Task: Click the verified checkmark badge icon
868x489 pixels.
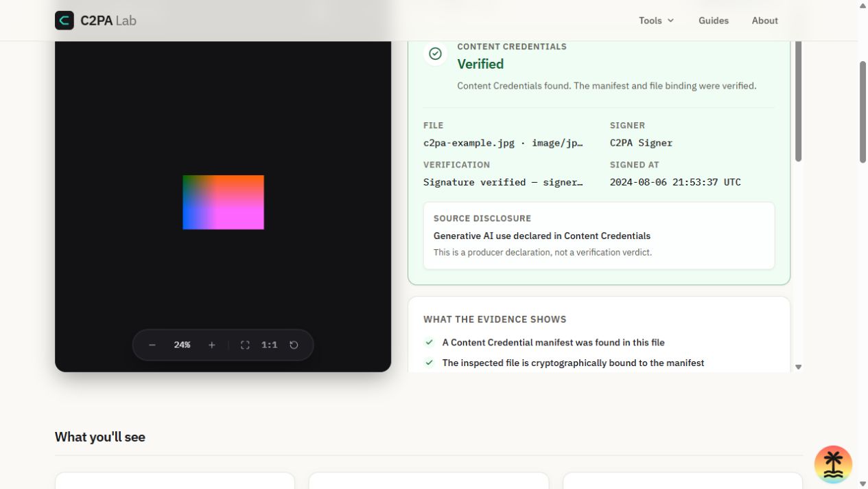Action: 435,54
